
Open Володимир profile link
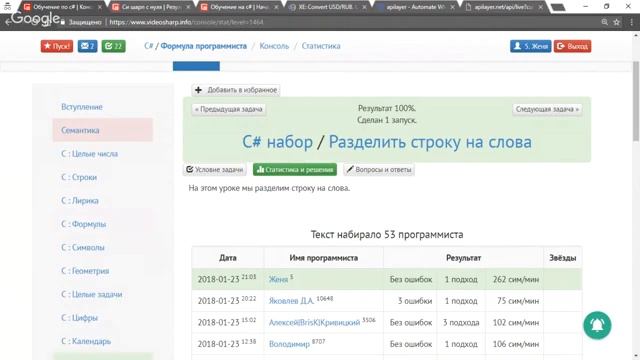click(289, 344)
